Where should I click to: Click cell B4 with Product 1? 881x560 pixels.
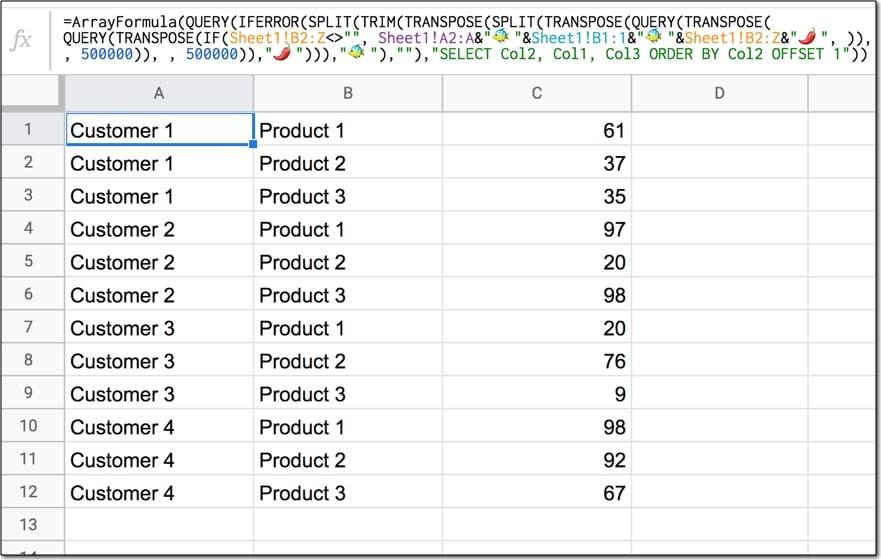[348, 228]
